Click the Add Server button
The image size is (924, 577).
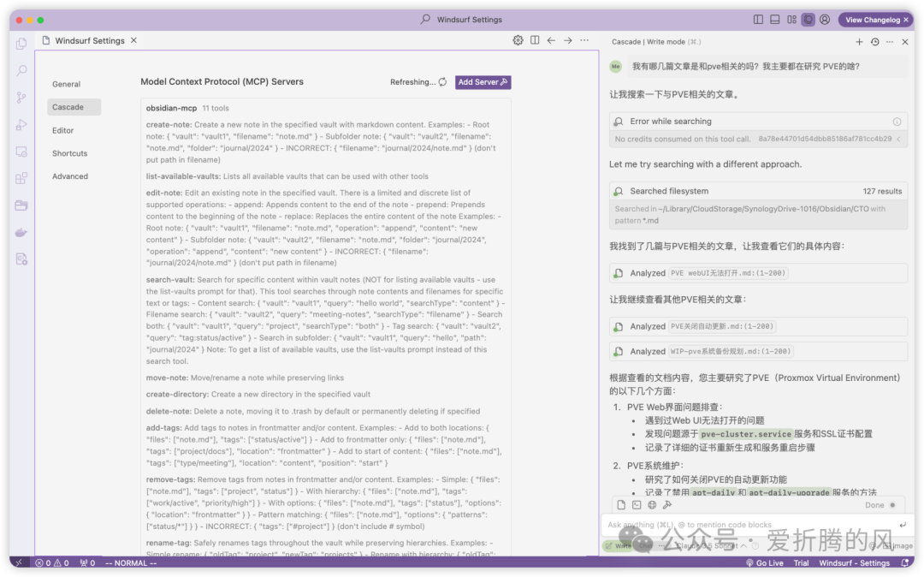coord(482,81)
